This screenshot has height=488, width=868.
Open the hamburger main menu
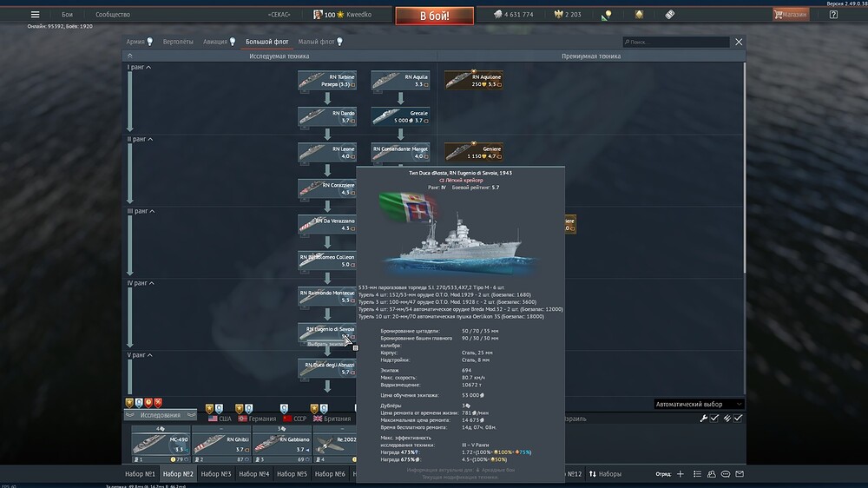(x=35, y=15)
